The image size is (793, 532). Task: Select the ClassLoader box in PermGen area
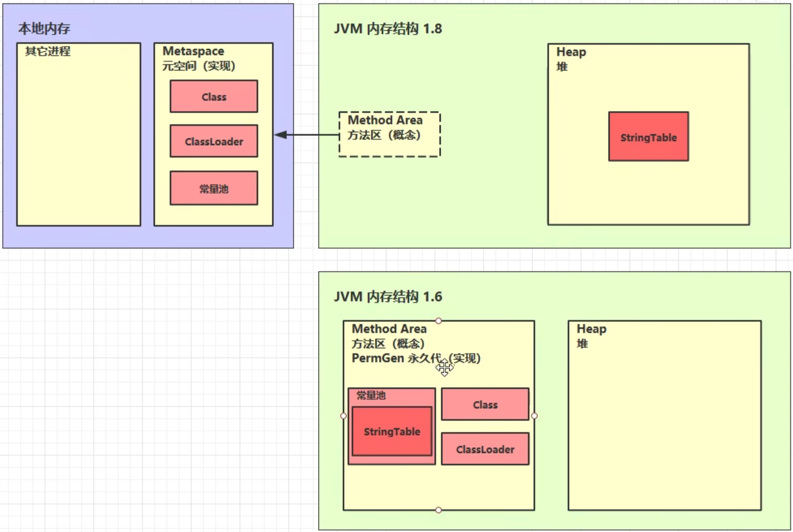pyautogui.click(x=485, y=449)
